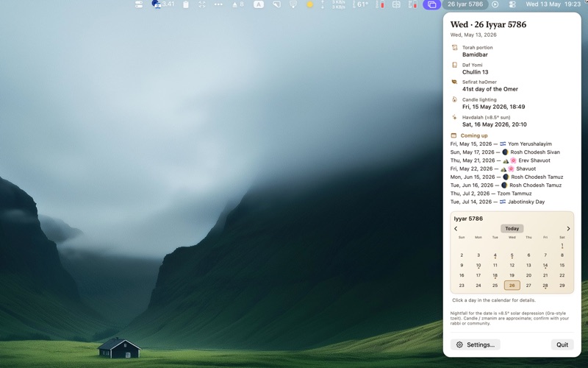Click the Coming up calendar icon
Image resolution: width=588 pixels, height=368 pixels.
coord(453,135)
